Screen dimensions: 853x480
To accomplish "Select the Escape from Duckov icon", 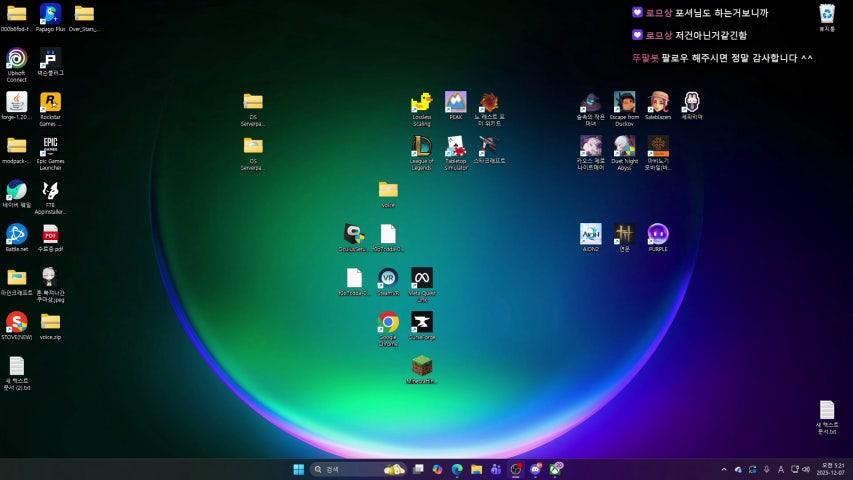I will [x=624, y=102].
